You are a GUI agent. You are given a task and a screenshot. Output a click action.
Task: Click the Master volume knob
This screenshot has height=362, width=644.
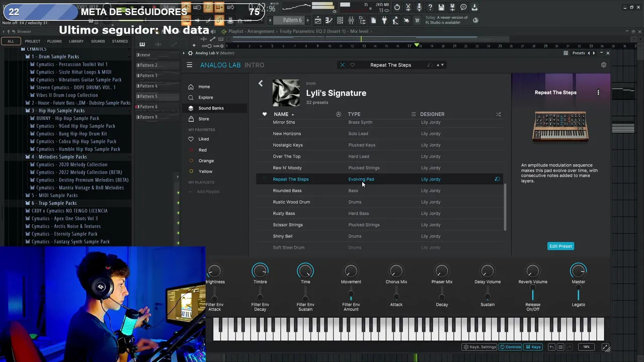[579, 271]
